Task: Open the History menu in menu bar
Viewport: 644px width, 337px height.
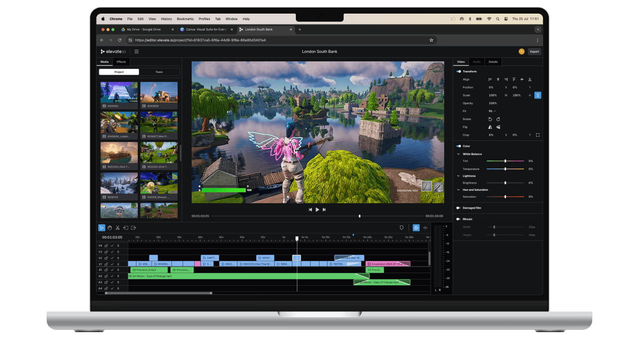Action: pyautogui.click(x=167, y=19)
